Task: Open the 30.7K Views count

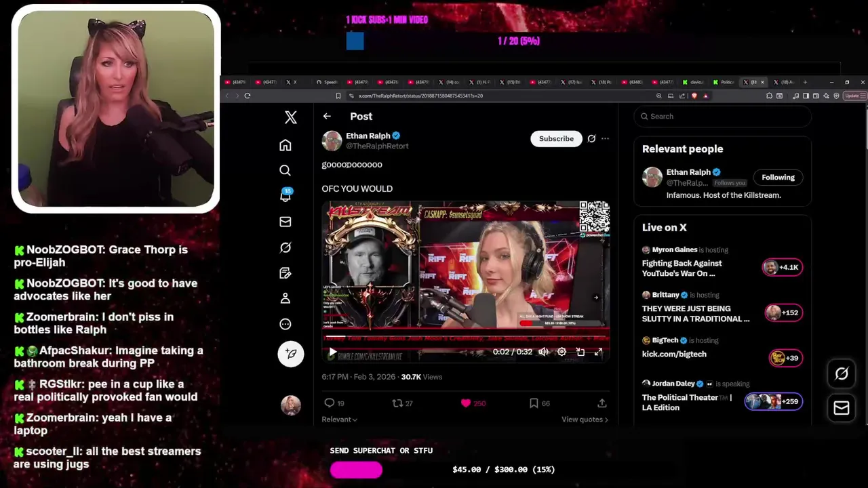Action: 421,377
